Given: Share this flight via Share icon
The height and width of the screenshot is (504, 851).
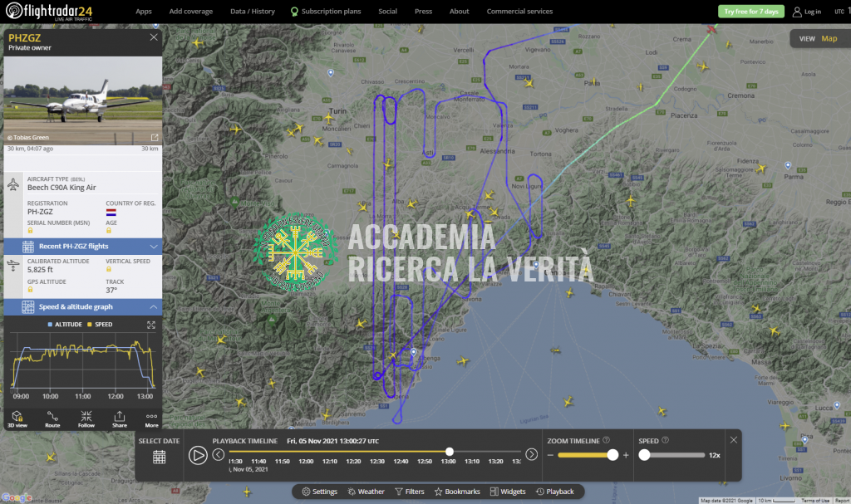Looking at the screenshot, I should (x=120, y=418).
